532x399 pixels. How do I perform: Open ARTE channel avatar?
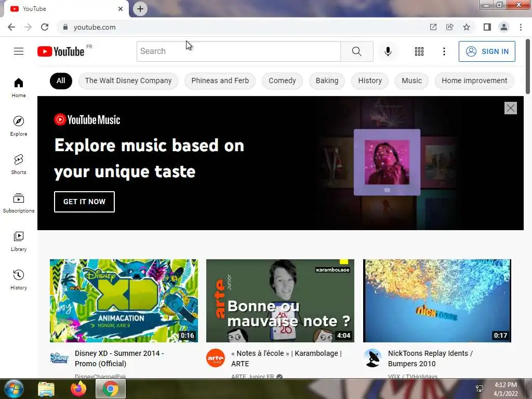click(x=216, y=358)
